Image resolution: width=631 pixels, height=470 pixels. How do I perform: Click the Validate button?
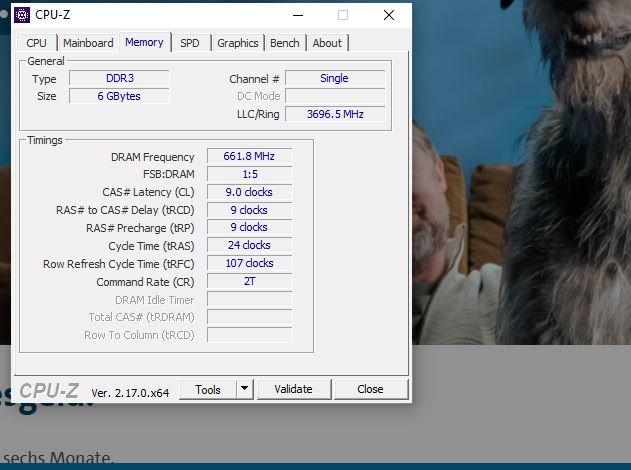coord(294,389)
